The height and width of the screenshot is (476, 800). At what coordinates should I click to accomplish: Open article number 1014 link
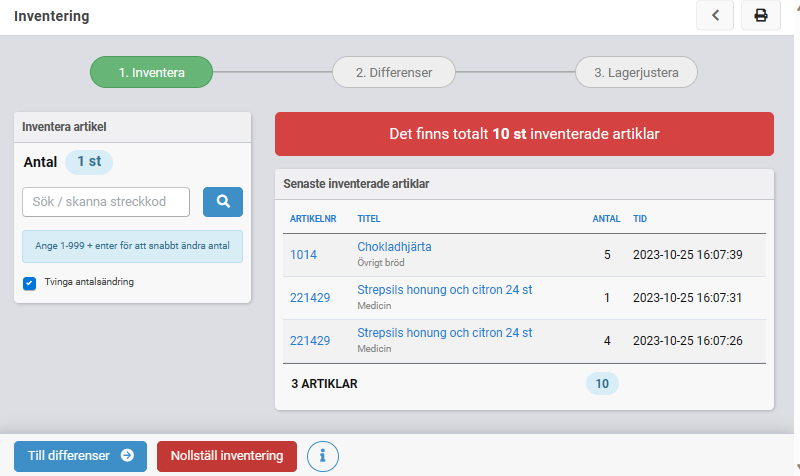[x=303, y=255]
